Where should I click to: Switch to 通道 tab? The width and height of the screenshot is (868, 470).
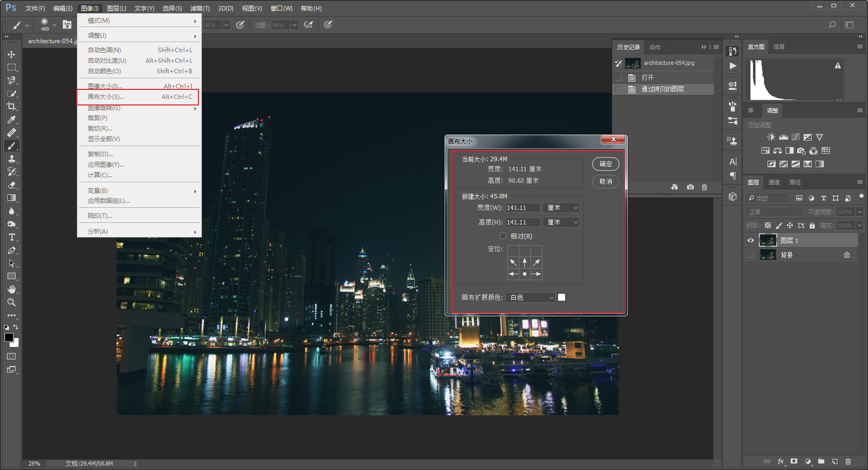pyautogui.click(x=774, y=182)
